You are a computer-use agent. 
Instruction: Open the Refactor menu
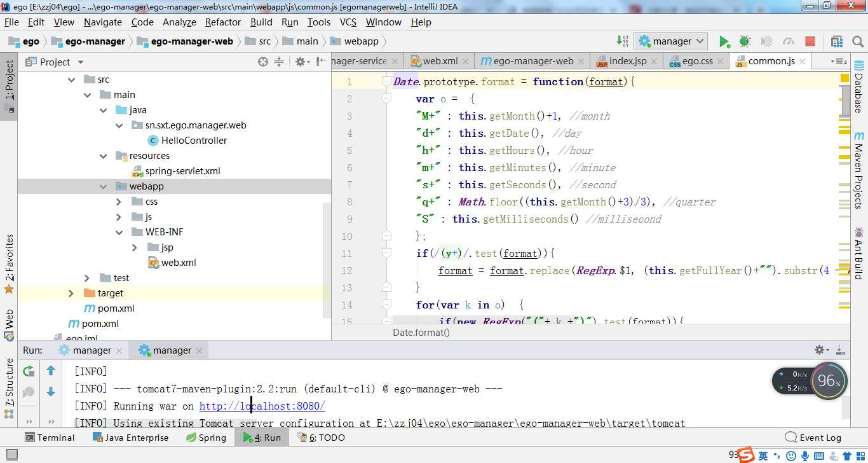223,22
